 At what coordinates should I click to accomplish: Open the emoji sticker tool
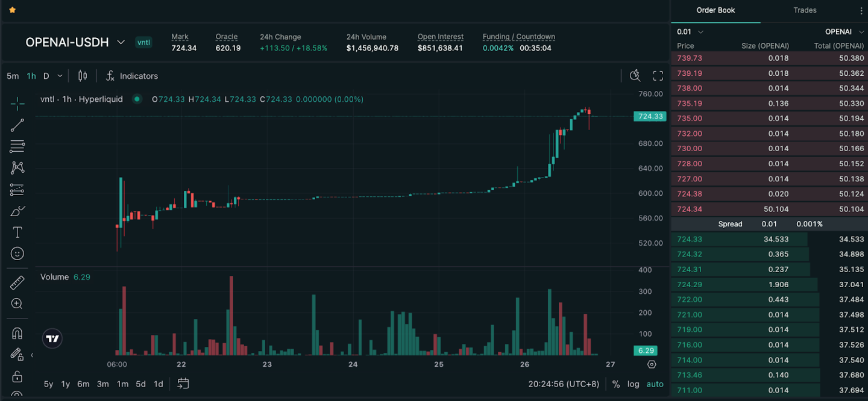17,253
